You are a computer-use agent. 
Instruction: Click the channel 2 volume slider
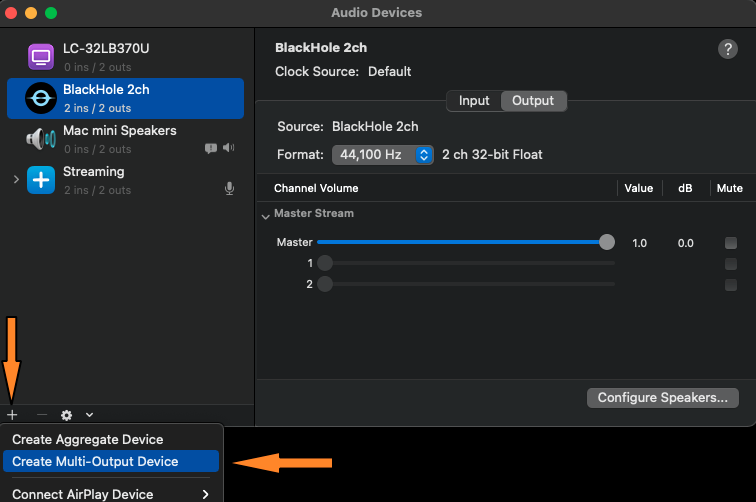[x=466, y=284]
